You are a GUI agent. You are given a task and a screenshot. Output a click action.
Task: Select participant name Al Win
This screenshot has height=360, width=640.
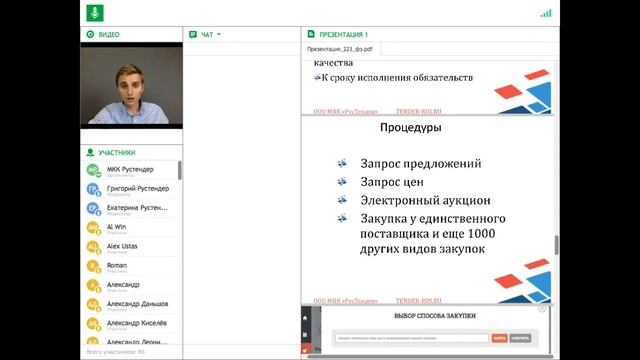[x=116, y=227]
